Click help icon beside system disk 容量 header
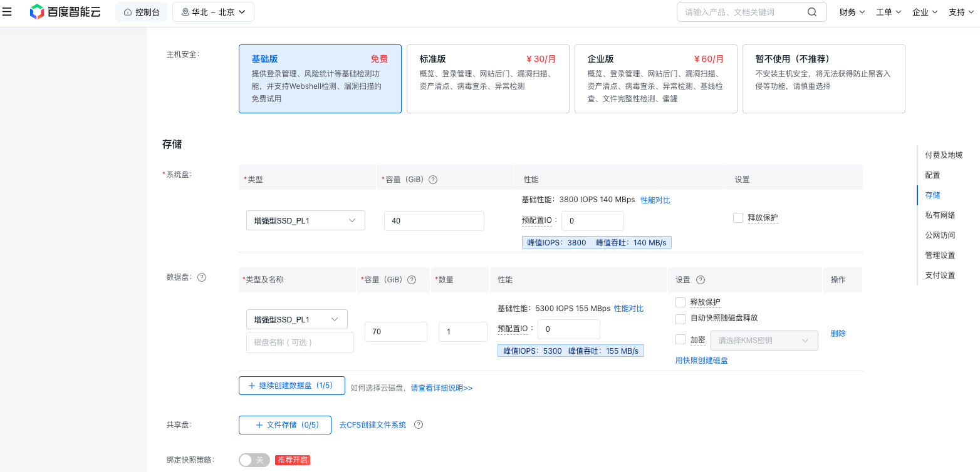Image resolution: width=980 pixels, height=472 pixels. click(433, 180)
